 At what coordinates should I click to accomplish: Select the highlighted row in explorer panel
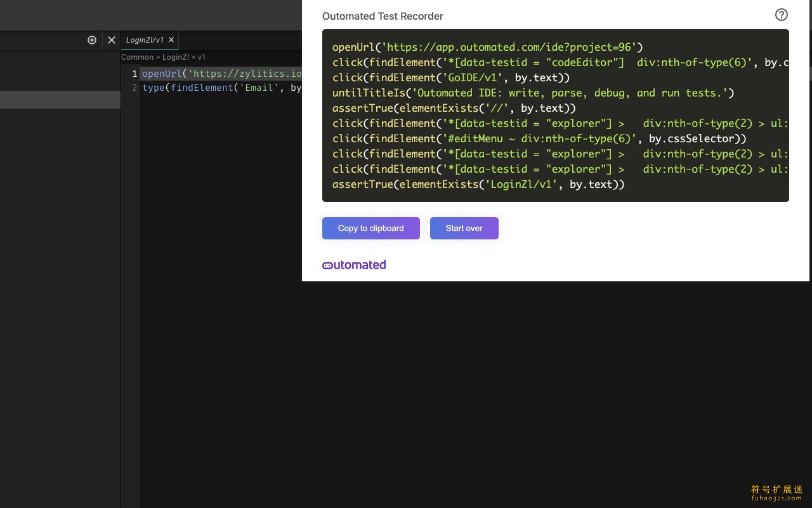point(60,100)
